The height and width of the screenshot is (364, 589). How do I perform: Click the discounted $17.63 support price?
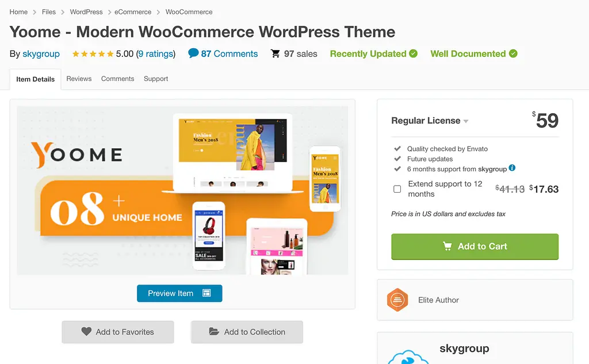[x=544, y=189]
